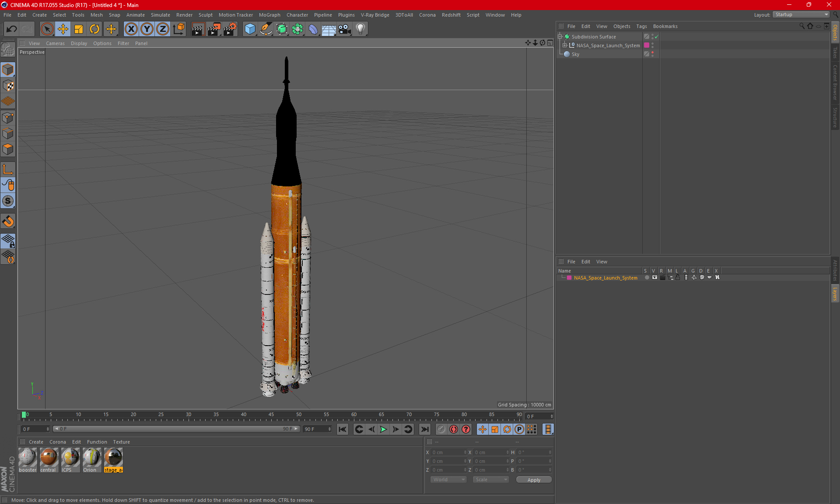Image resolution: width=840 pixels, height=504 pixels.
Task: Click NASA_Space_Launch_System pink layer swatch in Objects
Action: [x=647, y=45]
